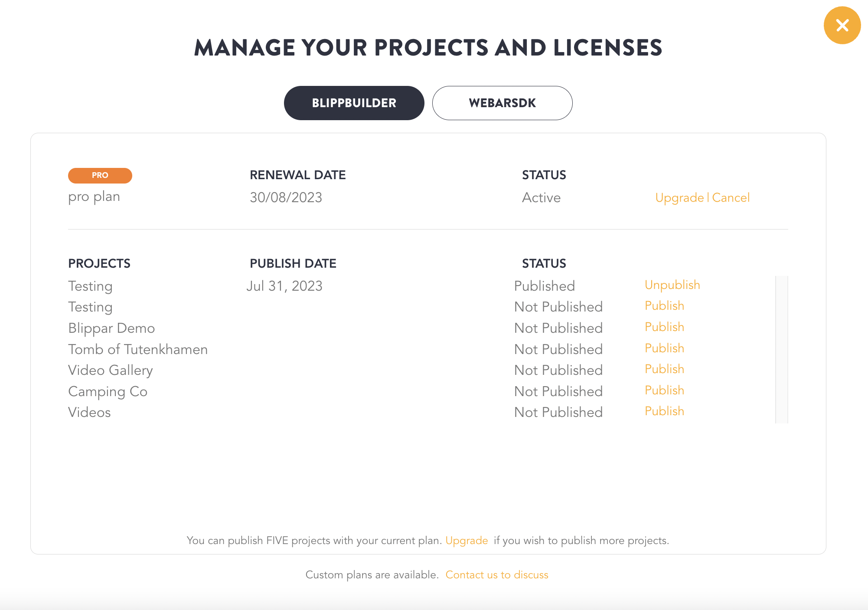Click the Jul 31, 2023 publish date
The width and height of the screenshot is (868, 610).
(x=284, y=286)
